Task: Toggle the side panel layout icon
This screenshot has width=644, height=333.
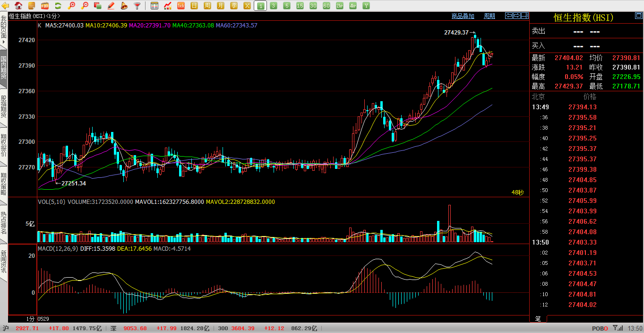Action: point(525,16)
